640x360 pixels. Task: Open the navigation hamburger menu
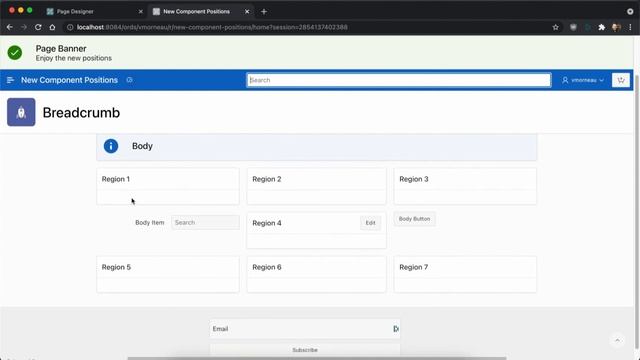coord(10,80)
